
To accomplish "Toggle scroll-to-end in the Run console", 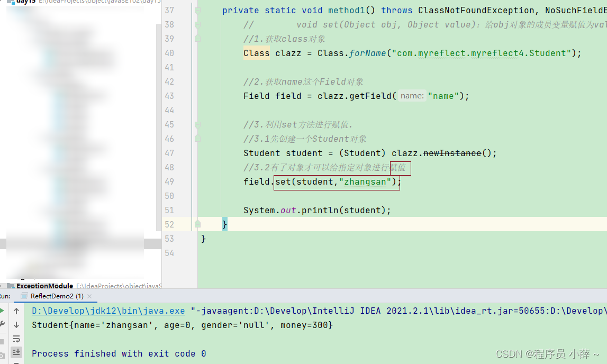I will [16, 352].
